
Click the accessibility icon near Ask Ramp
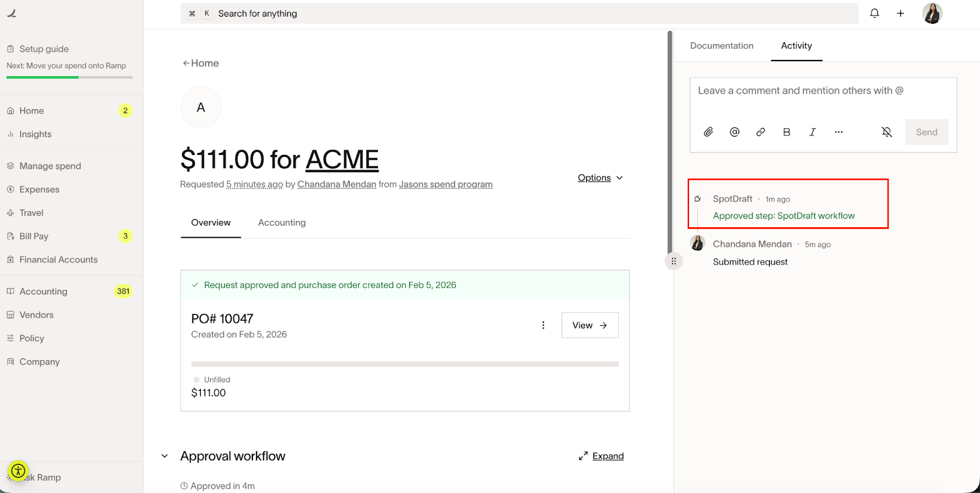coord(18,471)
